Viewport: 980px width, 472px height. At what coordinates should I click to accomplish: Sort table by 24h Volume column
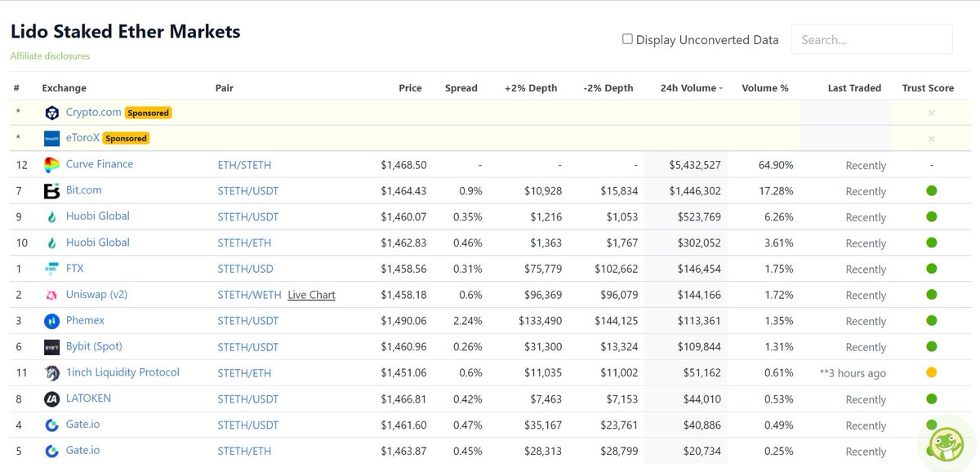(x=691, y=88)
